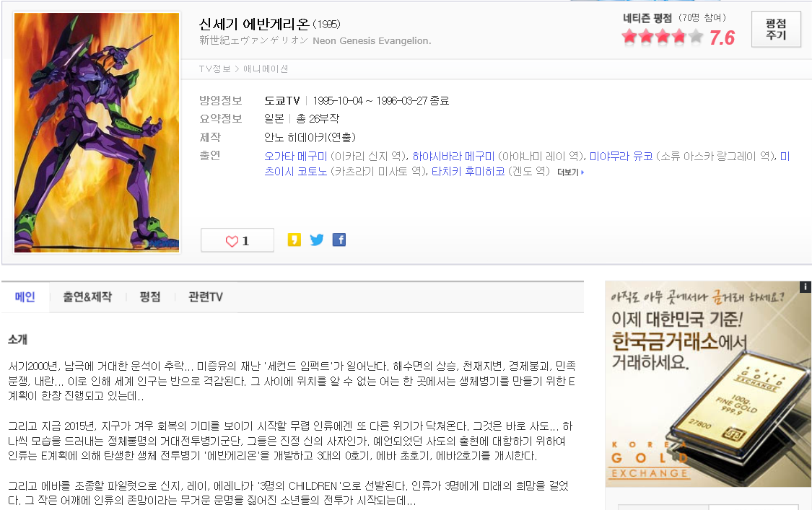The width and height of the screenshot is (812, 510).
Task: Open the 애니메이션 category breadcrumb
Action: (x=266, y=69)
